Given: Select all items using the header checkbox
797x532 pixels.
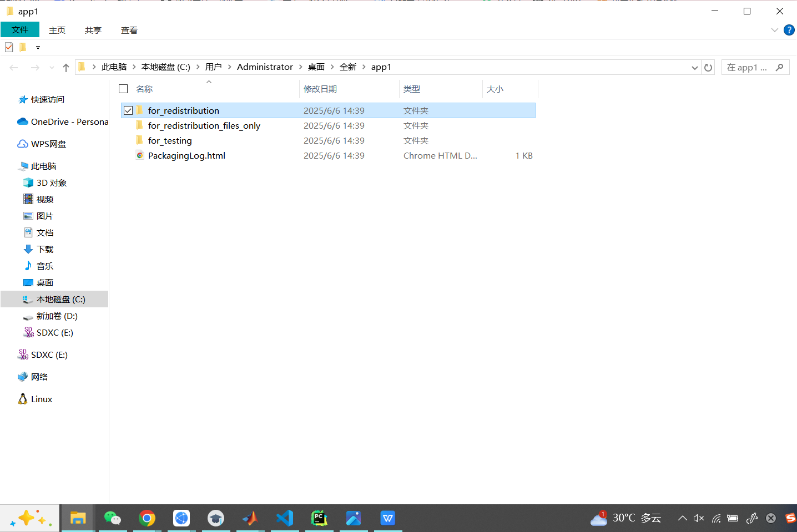Looking at the screenshot, I should pos(123,88).
